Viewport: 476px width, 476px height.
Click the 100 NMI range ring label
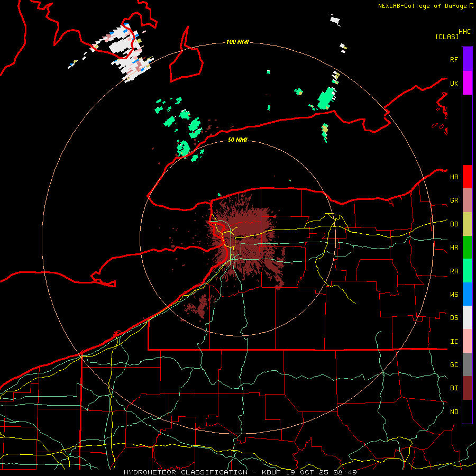(x=237, y=42)
